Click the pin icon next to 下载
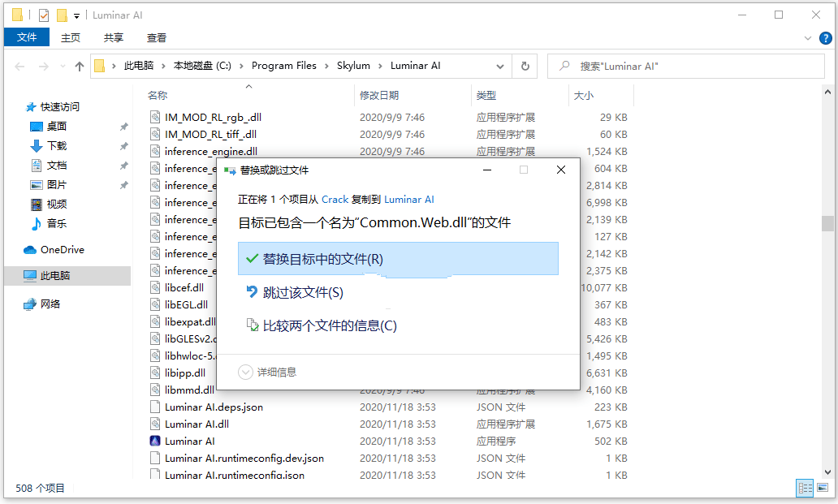Viewport: 838px width, 504px height. tap(124, 146)
